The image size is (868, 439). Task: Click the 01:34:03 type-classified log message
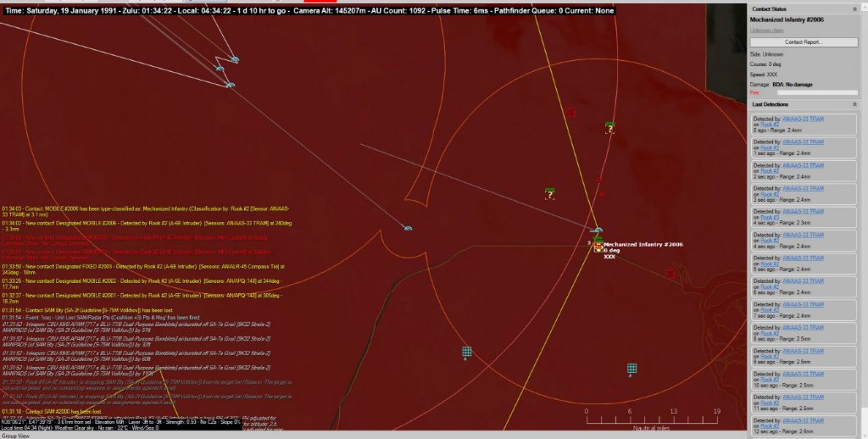coord(146,212)
